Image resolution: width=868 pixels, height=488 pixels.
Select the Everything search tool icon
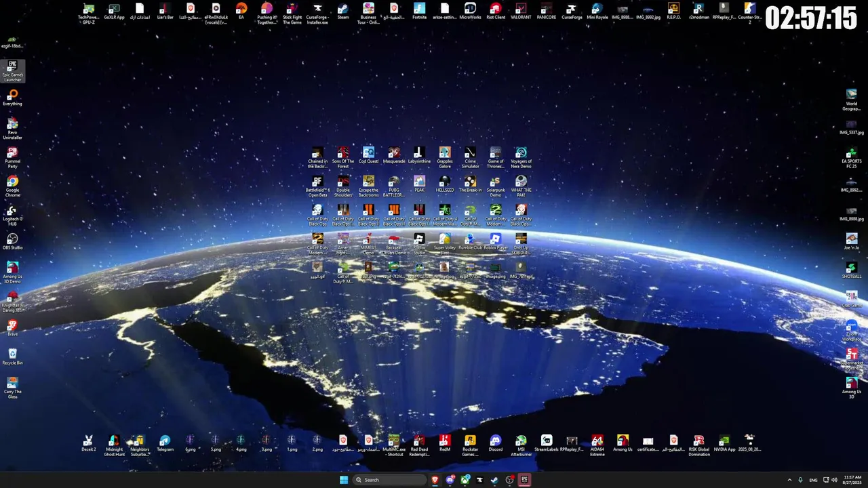pyautogui.click(x=12, y=98)
